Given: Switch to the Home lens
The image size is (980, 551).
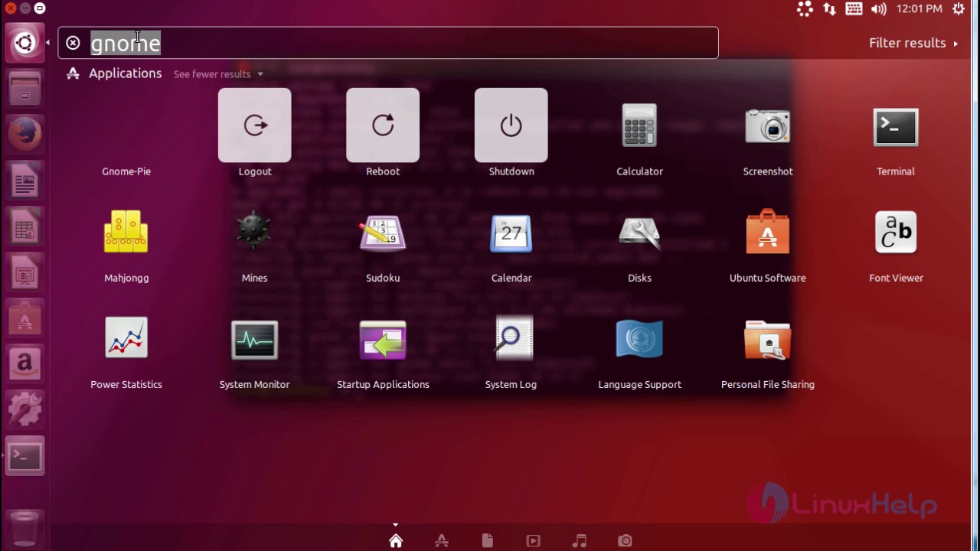Looking at the screenshot, I should pos(396,541).
